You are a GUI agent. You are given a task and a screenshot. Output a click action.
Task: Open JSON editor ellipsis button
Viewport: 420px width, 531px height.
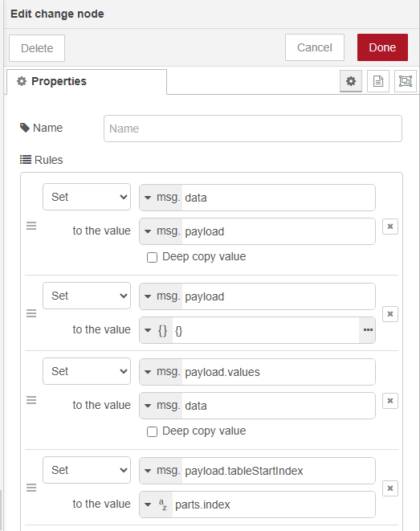click(368, 330)
